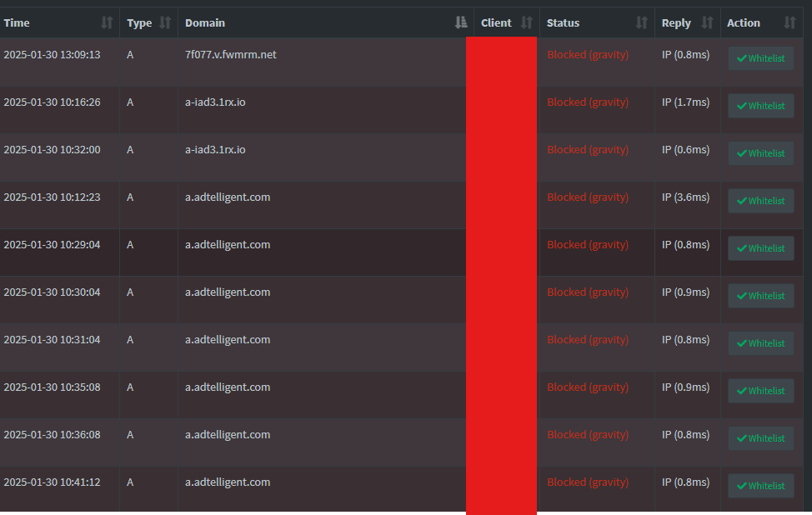This screenshot has width=812, height=515.
Task: Whitelist a.adtelligent.com from the 10:12:23 query
Action: [x=761, y=201]
